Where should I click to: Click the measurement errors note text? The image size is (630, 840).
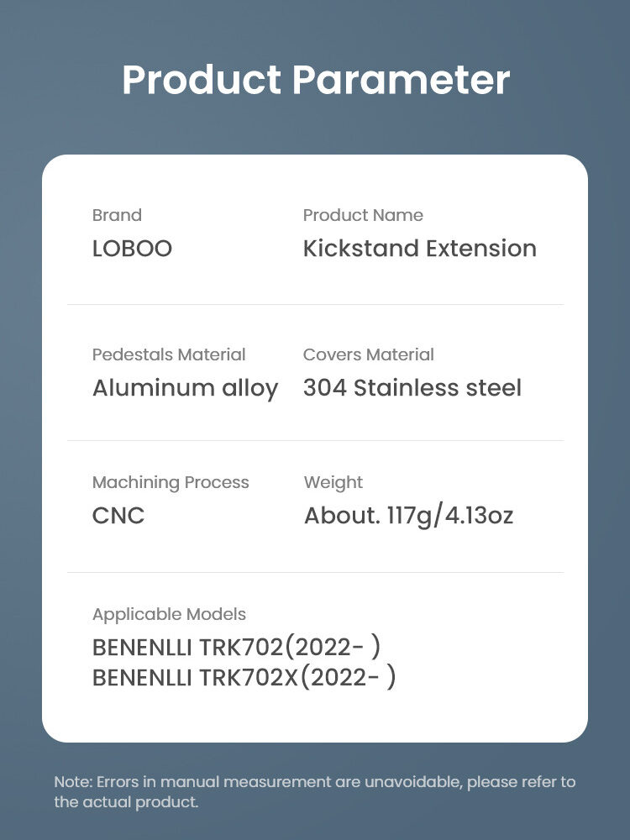click(315, 792)
